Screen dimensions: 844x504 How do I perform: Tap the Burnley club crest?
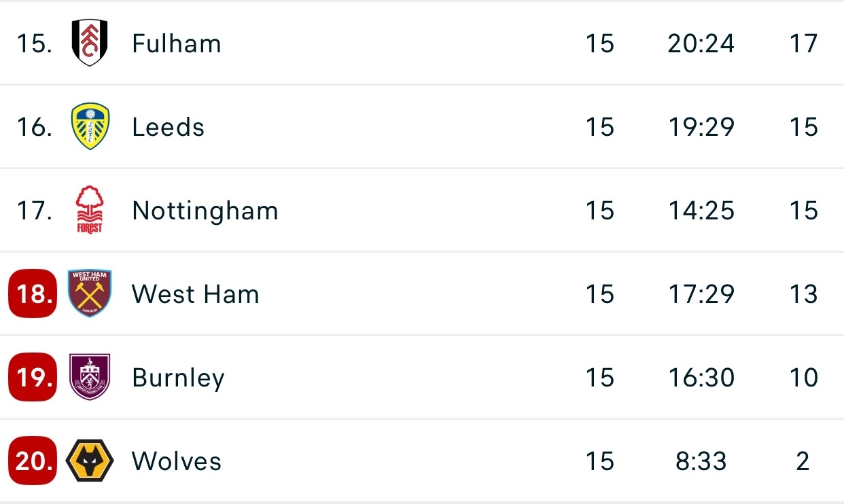(90, 378)
